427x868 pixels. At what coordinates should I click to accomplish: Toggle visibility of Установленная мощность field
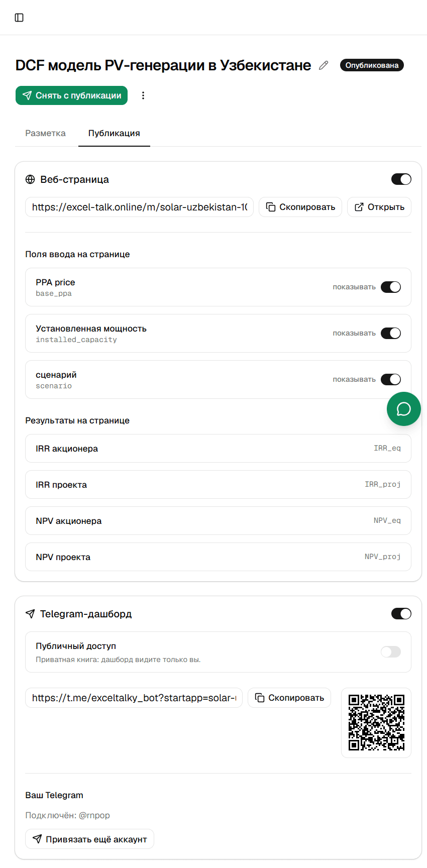tap(391, 333)
